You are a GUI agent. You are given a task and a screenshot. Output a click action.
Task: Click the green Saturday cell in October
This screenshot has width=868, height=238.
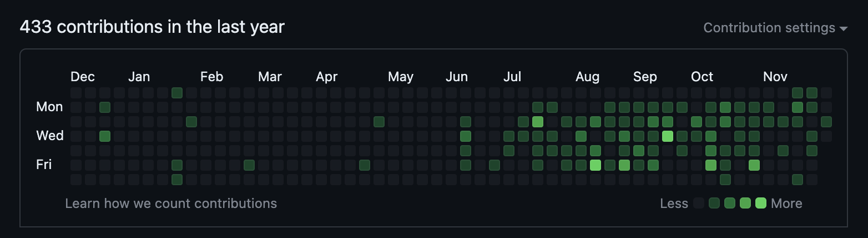(x=725, y=180)
